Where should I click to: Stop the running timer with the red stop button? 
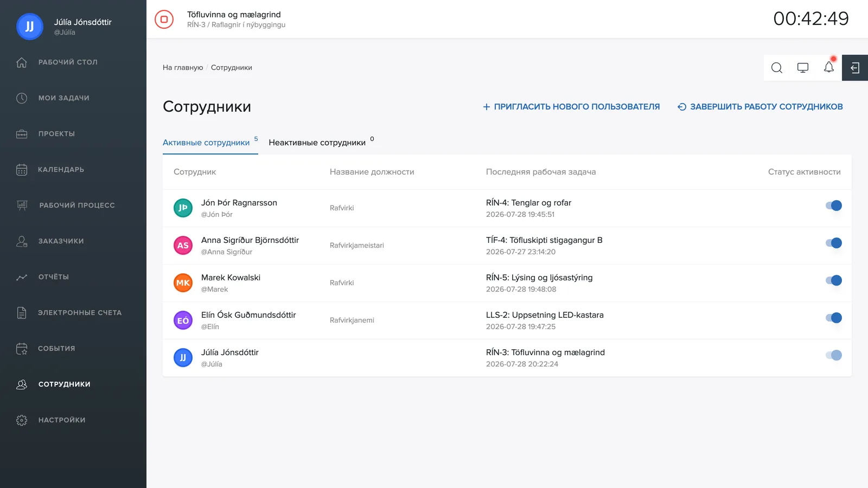pos(164,19)
